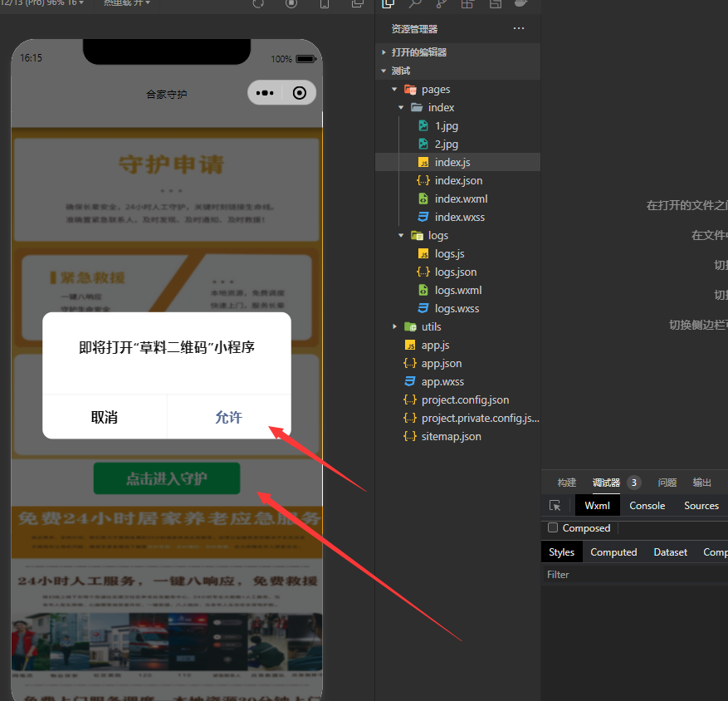Click the source control branch icon
The image size is (728, 701).
[x=441, y=3]
